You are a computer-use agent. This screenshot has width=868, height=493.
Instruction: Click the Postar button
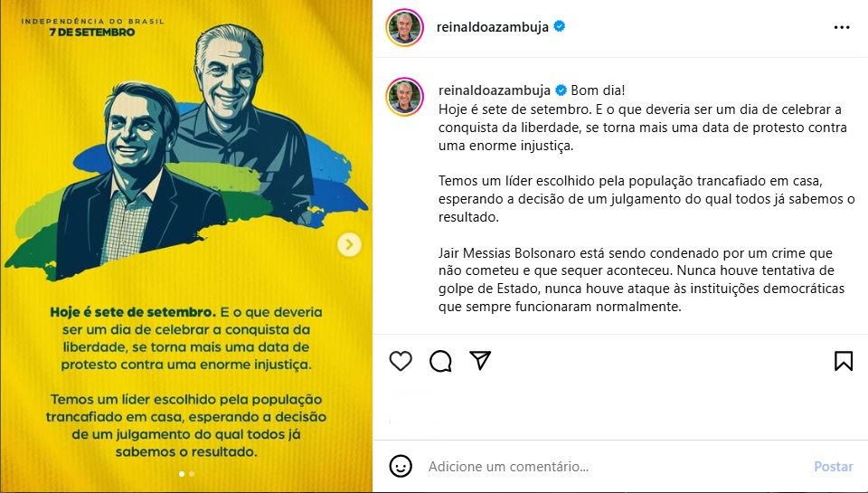pos(833,467)
